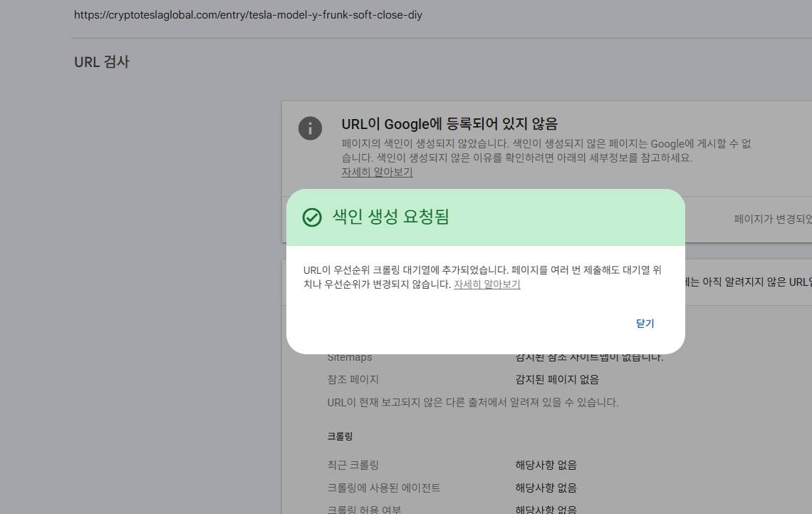Click the '크롤링' section heading

340,436
